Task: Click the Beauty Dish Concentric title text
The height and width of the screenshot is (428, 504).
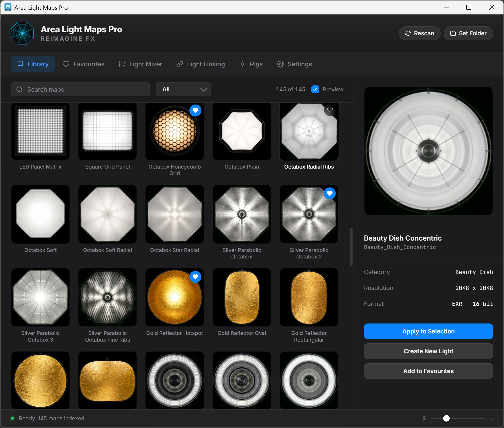Action: 403,238
